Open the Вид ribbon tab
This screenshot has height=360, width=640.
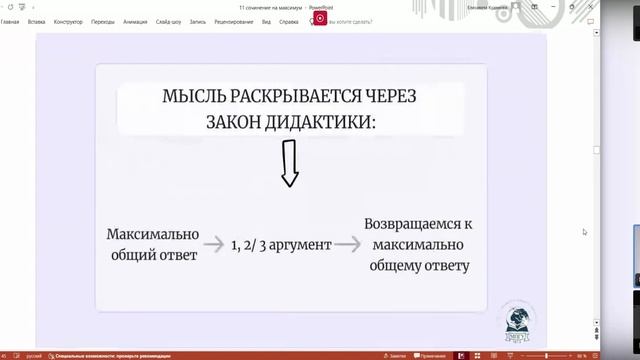click(x=266, y=22)
